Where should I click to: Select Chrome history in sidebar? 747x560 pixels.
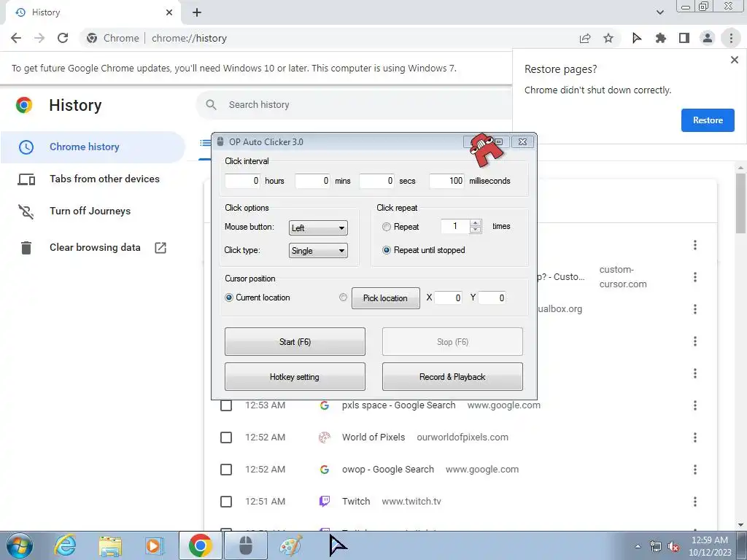[93, 147]
